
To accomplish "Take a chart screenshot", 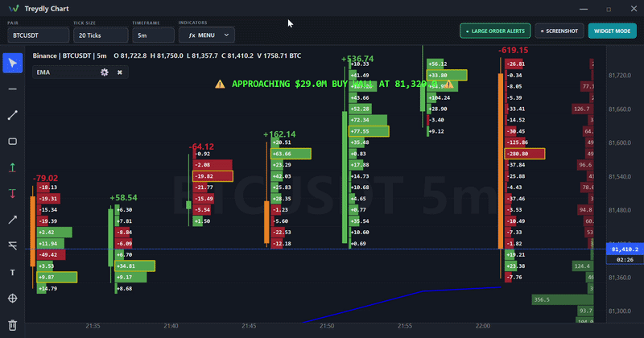I will click(x=559, y=31).
